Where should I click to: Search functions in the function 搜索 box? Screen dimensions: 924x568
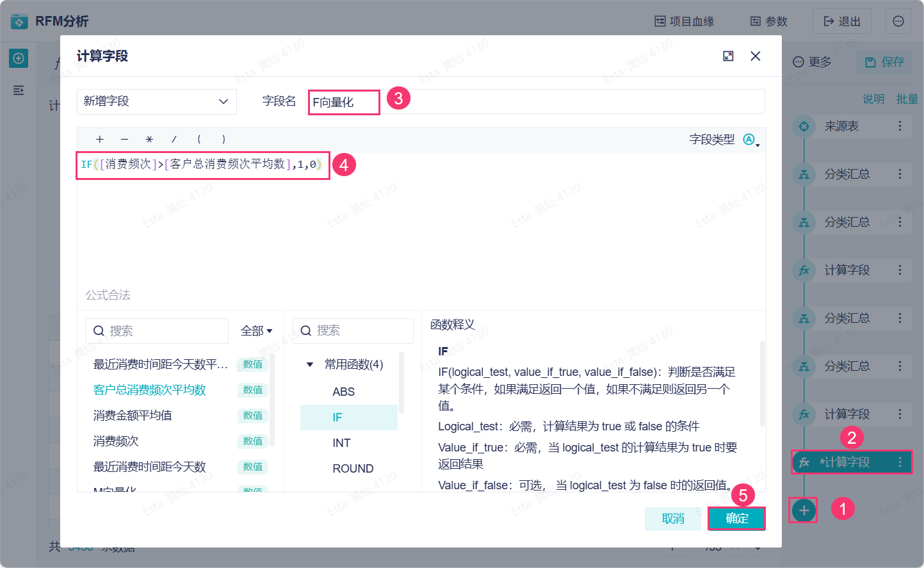[353, 331]
